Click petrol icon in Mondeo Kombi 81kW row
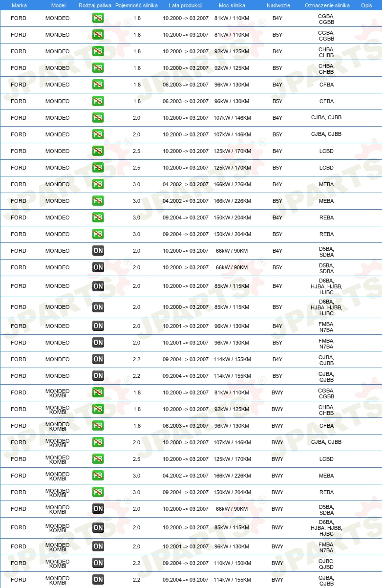This screenshot has height=588, width=382. pos(98,393)
